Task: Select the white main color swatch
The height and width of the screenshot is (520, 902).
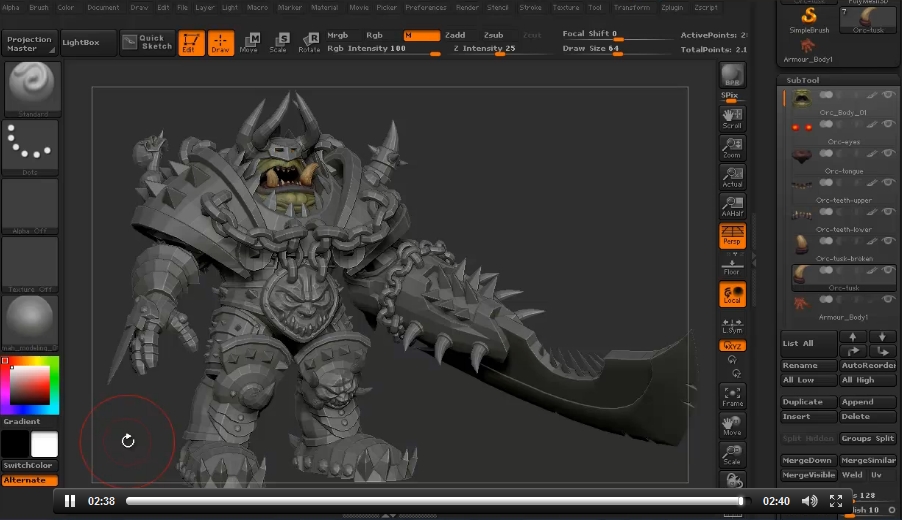Action: pos(44,444)
